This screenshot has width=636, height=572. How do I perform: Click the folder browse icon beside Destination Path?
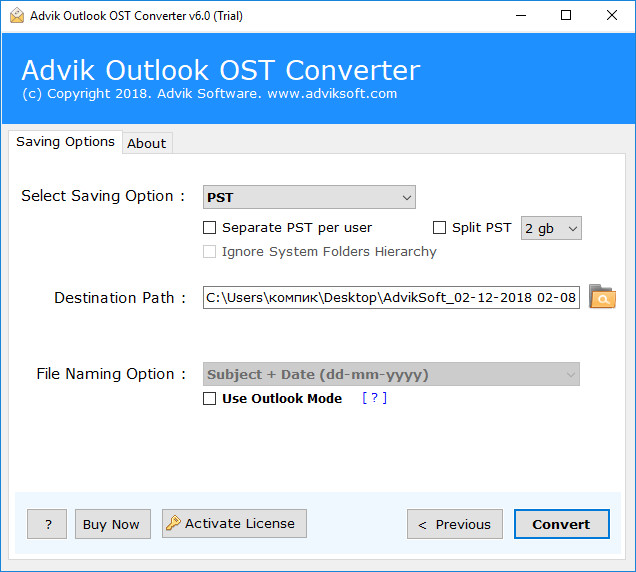coord(602,297)
